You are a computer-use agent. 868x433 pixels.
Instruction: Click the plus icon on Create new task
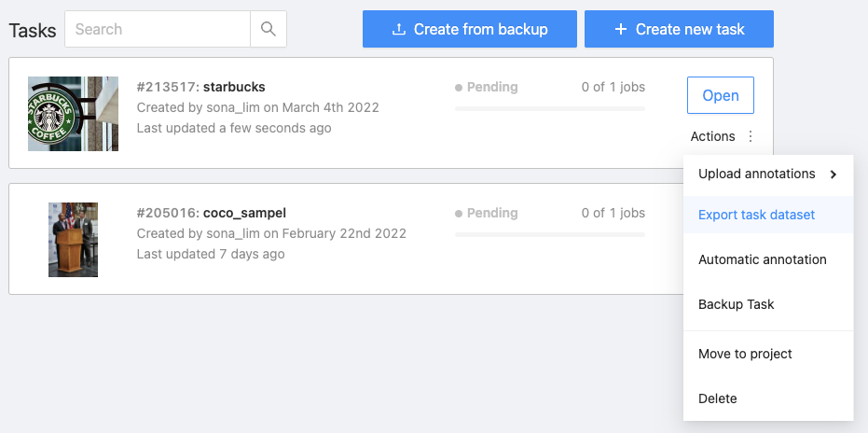621,29
